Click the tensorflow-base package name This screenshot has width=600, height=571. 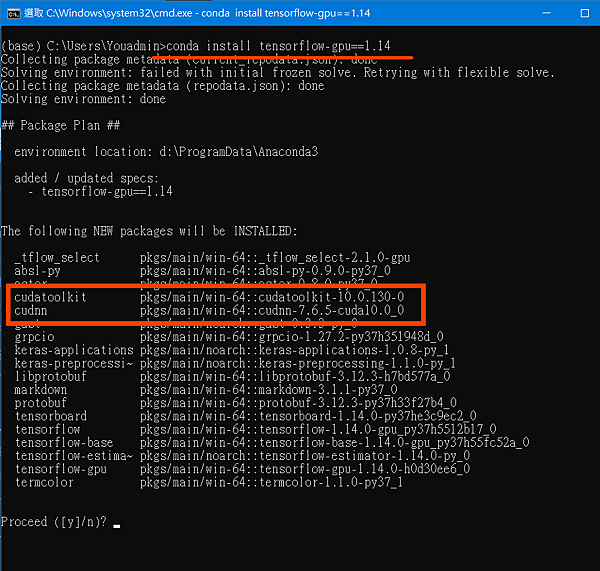[x=64, y=443]
